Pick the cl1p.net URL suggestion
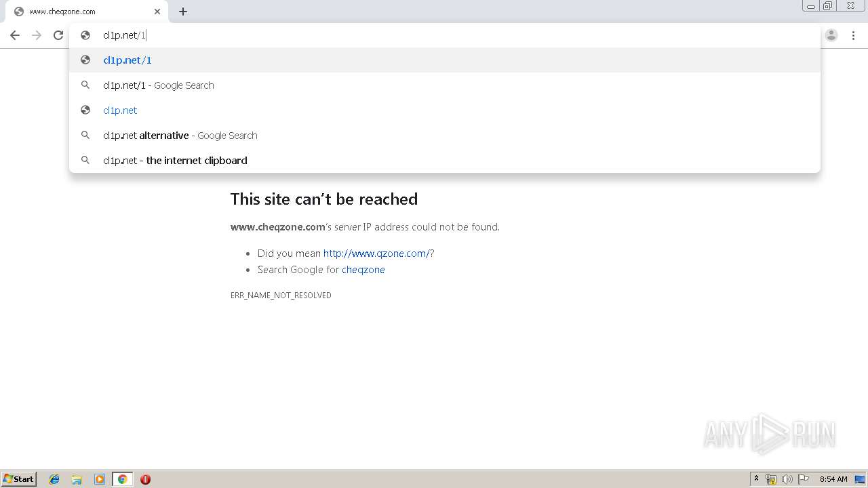This screenshot has height=488, width=868. [444, 110]
